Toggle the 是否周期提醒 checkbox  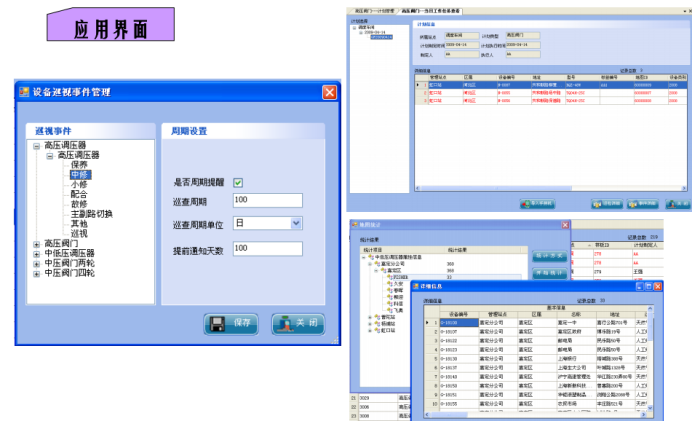[238, 182]
